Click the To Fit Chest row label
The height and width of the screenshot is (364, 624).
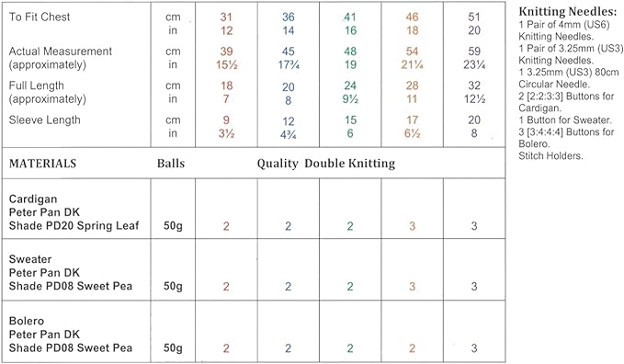click(x=40, y=17)
